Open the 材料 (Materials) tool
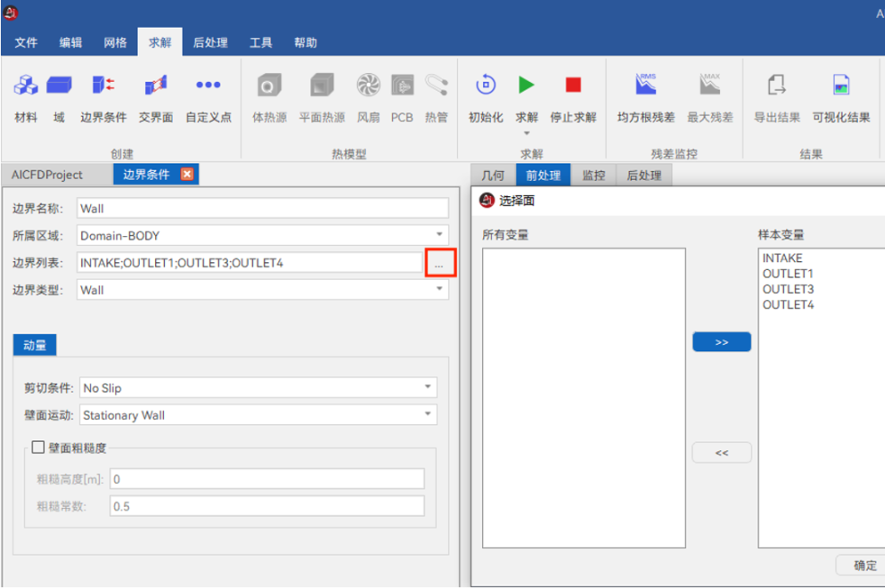 click(x=25, y=86)
